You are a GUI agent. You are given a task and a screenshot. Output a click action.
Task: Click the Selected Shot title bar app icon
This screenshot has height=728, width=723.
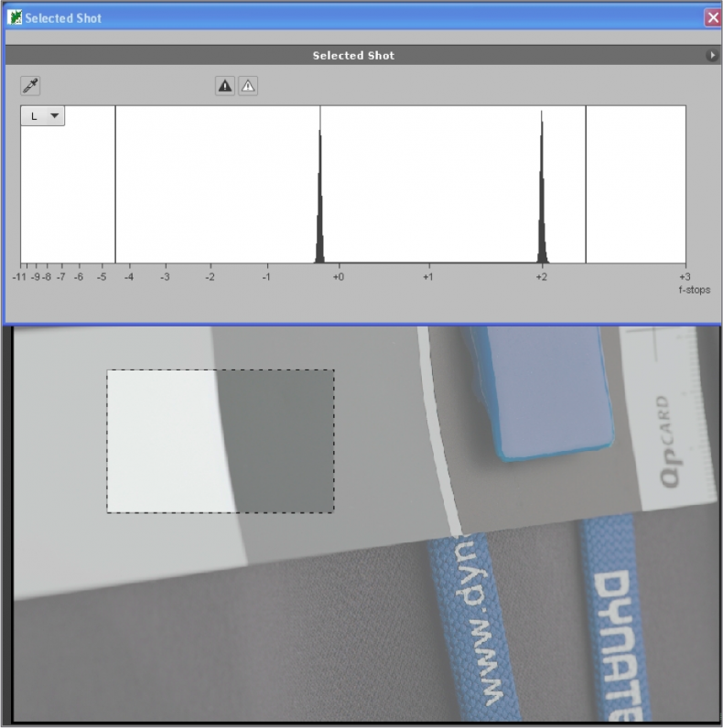tap(15, 17)
